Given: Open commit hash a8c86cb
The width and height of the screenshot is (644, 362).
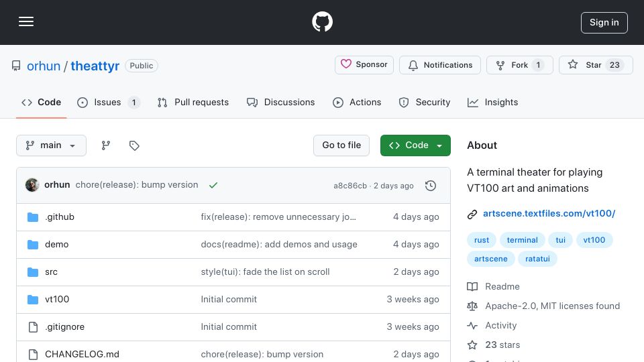Looking at the screenshot, I should click(350, 186).
